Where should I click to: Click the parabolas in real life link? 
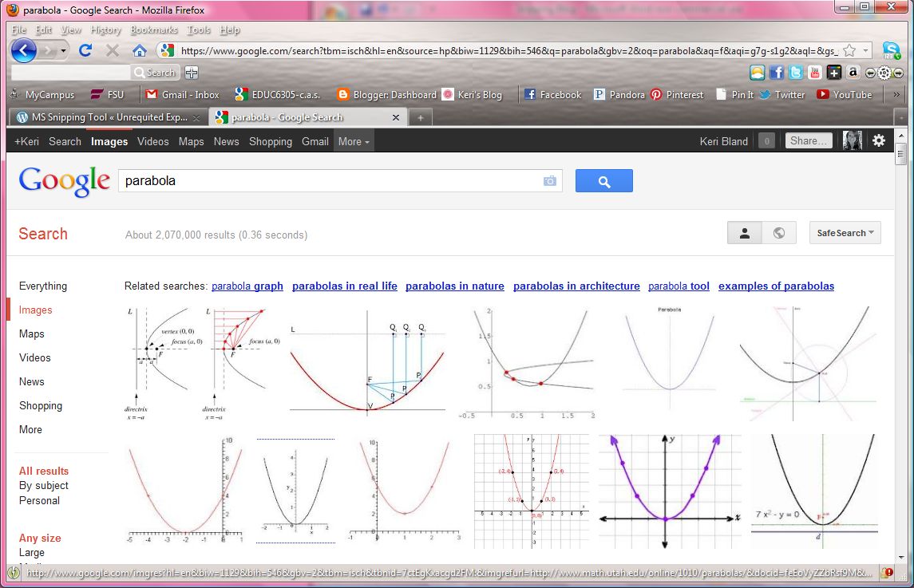click(345, 286)
